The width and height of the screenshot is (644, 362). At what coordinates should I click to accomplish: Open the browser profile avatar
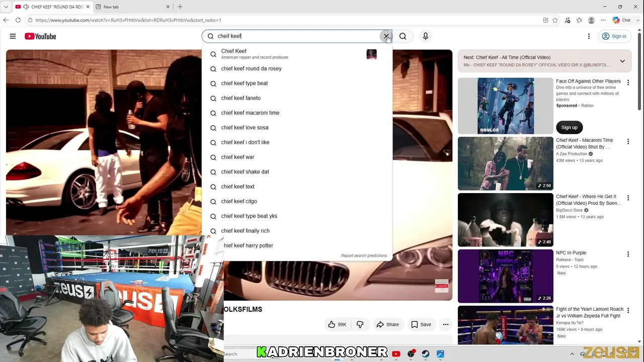click(x=591, y=20)
